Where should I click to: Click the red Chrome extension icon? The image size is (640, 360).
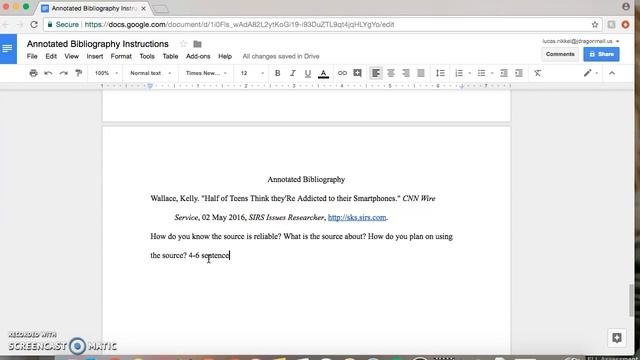pos(625,24)
